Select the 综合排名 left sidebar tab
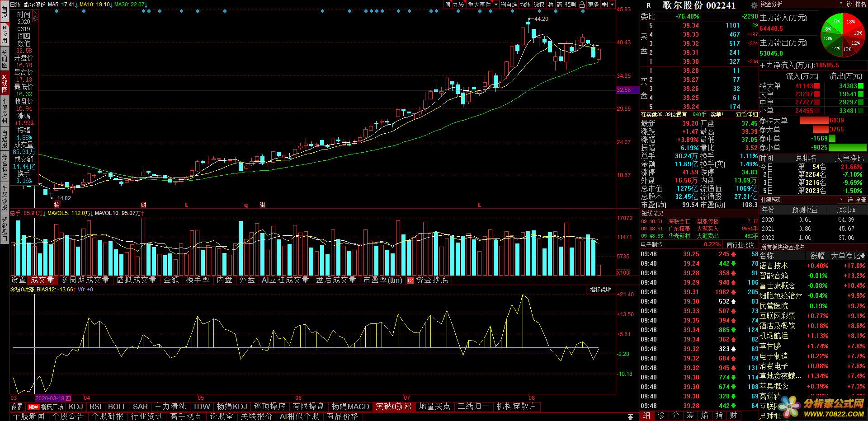The height and width of the screenshot is (421, 868). [x=5, y=166]
